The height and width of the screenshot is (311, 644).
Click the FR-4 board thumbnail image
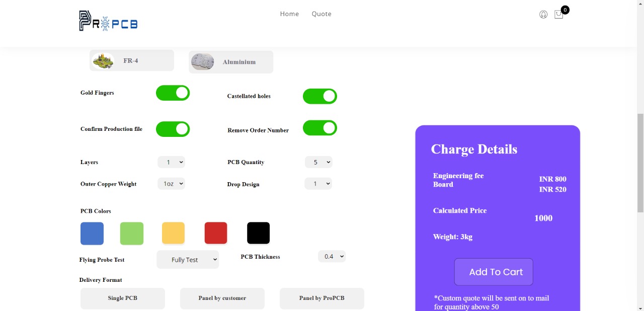[x=103, y=61]
